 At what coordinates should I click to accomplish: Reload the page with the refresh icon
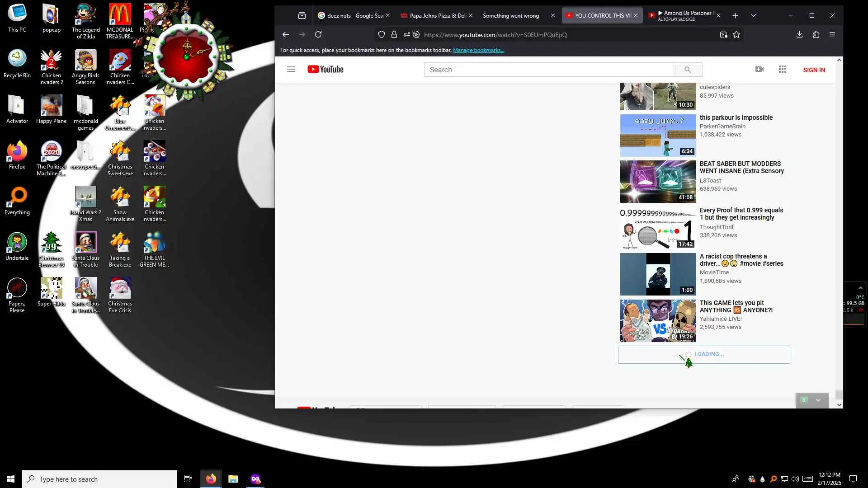[x=318, y=34]
